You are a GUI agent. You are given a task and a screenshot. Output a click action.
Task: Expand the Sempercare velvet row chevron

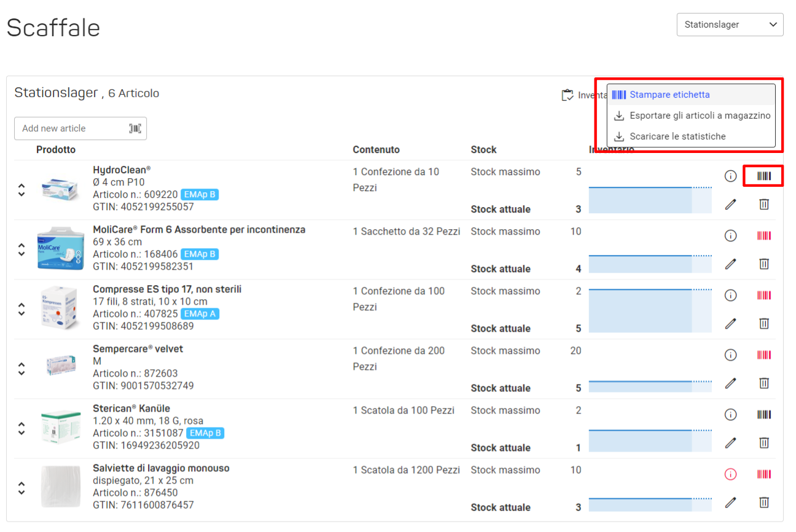coord(21,369)
